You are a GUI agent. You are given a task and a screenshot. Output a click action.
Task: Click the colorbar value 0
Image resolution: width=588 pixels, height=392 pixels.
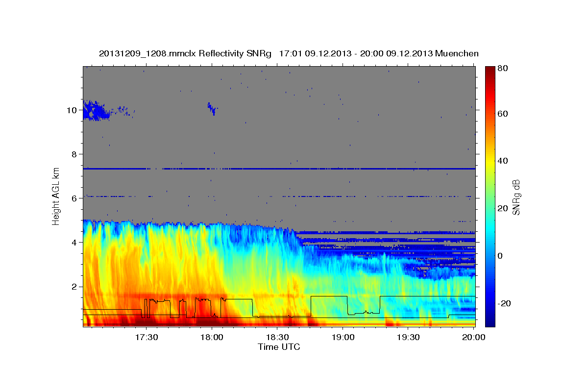point(501,256)
